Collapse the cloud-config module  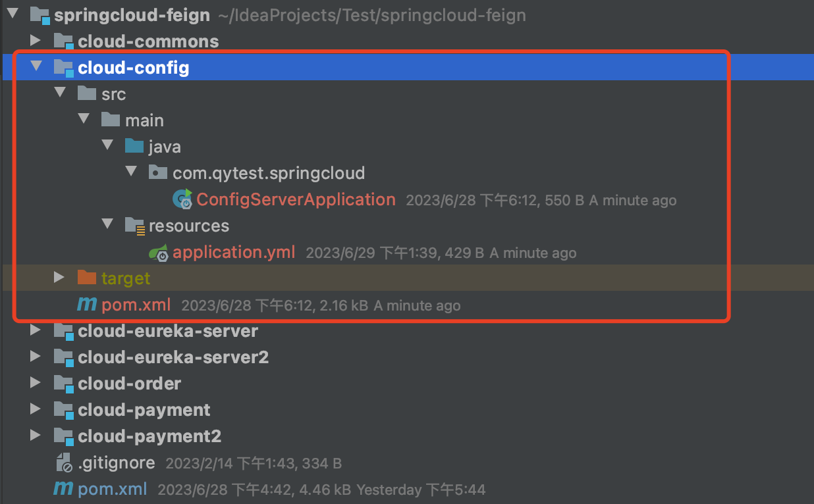click(36, 67)
